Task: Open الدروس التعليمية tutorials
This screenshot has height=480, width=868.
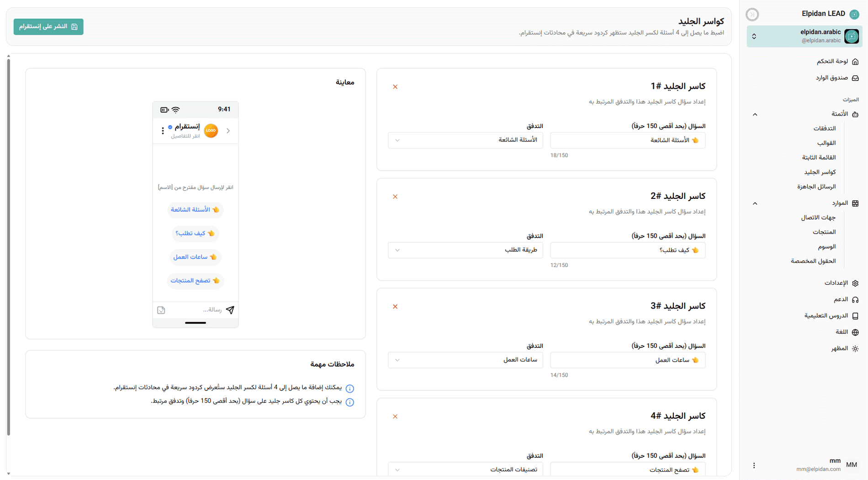Action: point(826,316)
